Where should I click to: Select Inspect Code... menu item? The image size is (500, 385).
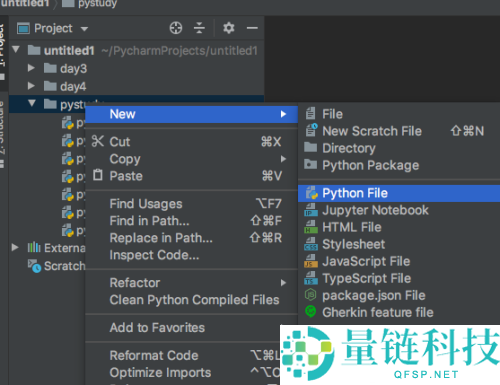[192, 255]
